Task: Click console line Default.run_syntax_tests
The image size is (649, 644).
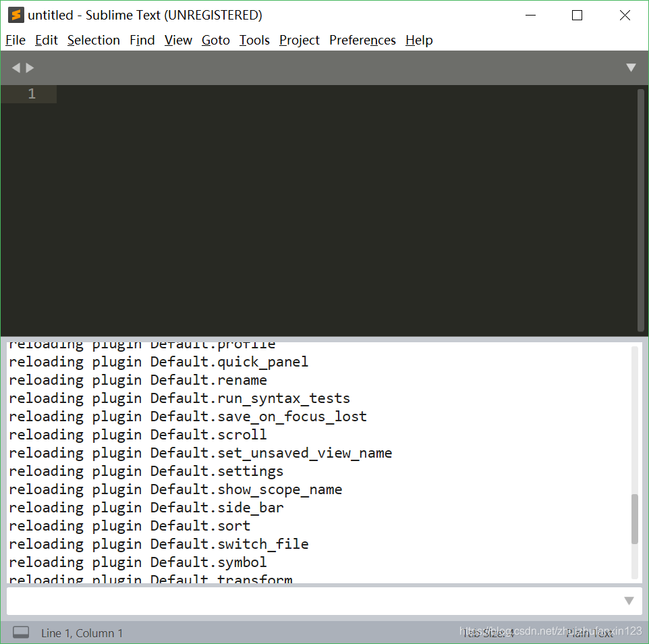Action: click(x=179, y=398)
